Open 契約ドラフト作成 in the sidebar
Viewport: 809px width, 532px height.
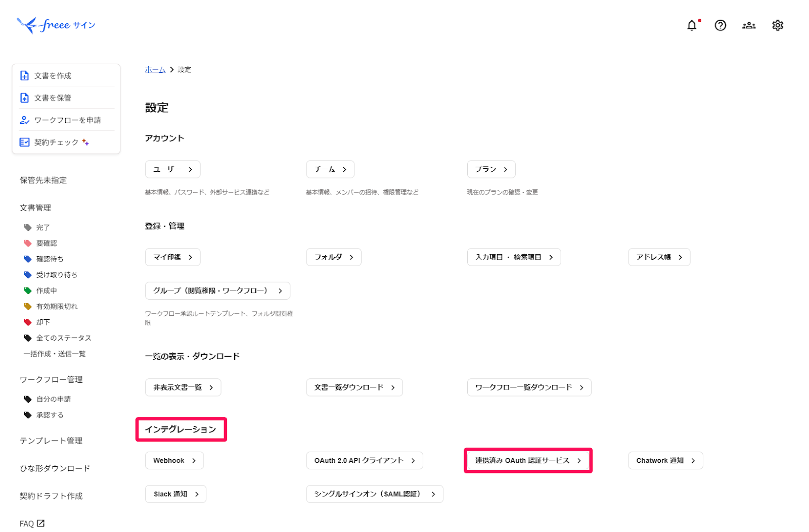click(x=51, y=496)
